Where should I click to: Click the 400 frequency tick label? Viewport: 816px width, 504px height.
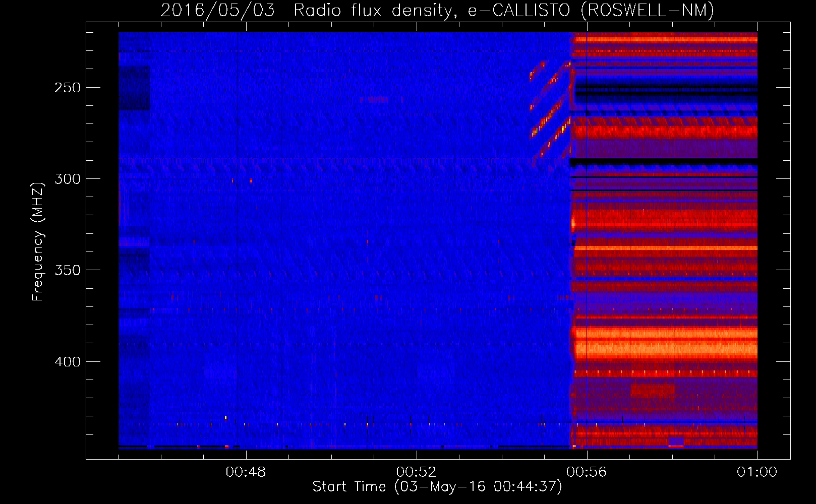point(68,362)
